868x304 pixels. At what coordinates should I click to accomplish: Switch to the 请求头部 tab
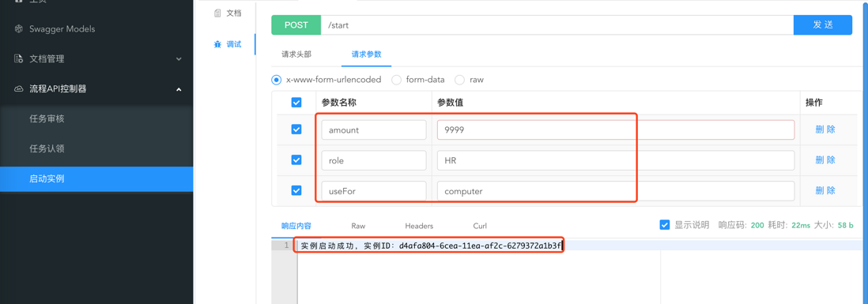296,54
